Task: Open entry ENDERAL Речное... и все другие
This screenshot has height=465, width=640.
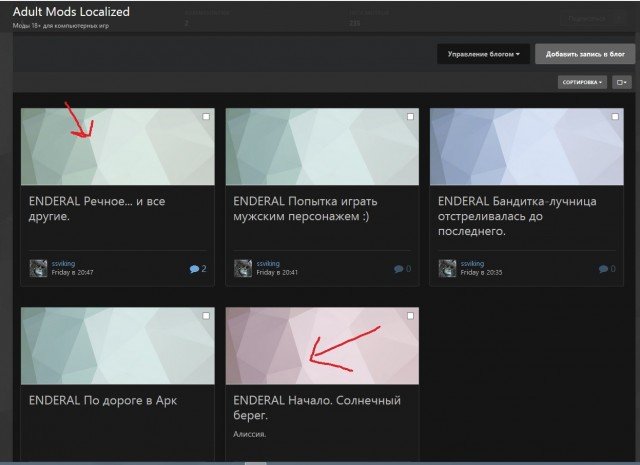Action: [x=85, y=207]
